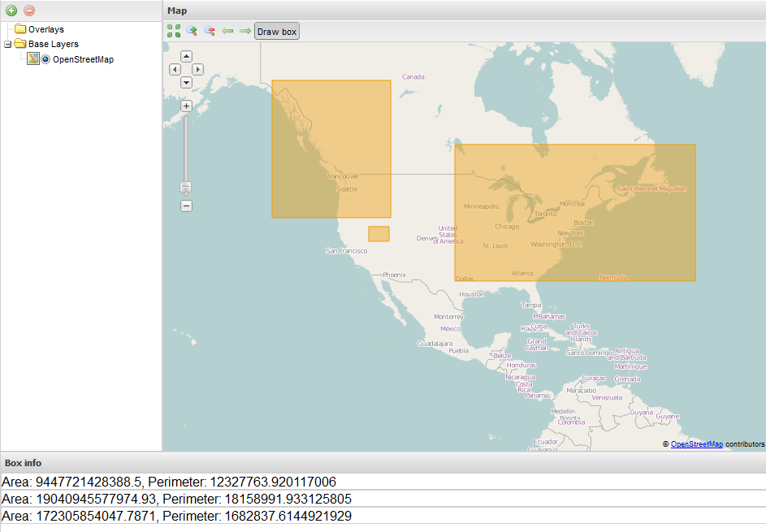Collapse the Base Layers tree node

click(7, 44)
